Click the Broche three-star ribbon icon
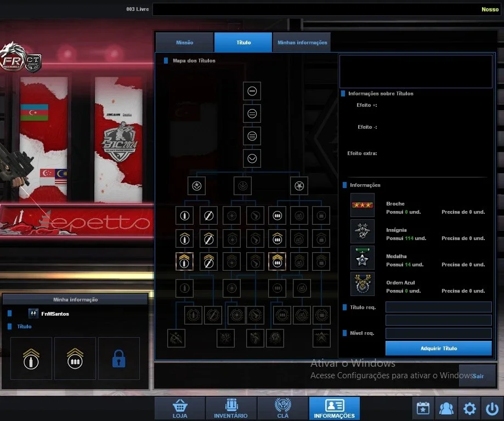504x421 pixels. pos(363,205)
